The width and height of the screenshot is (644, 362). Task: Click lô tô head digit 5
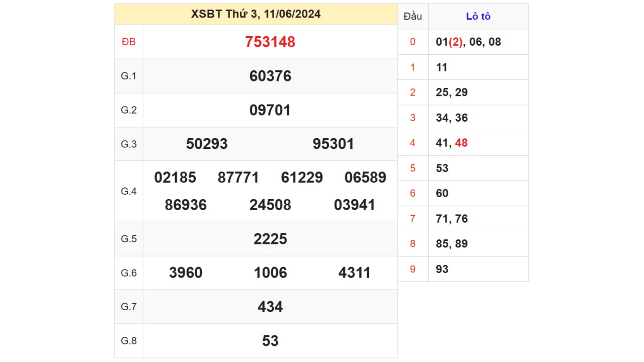pyautogui.click(x=413, y=168)
